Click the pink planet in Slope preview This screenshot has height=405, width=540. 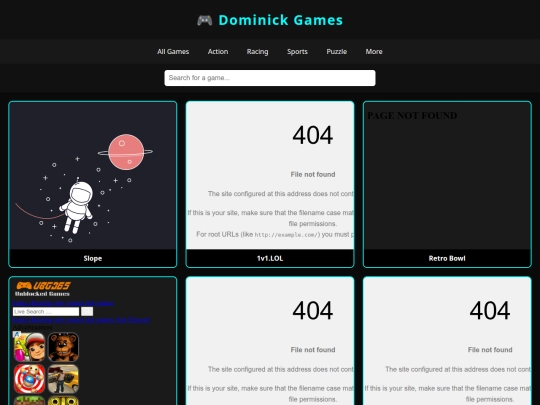click(126, 152)
